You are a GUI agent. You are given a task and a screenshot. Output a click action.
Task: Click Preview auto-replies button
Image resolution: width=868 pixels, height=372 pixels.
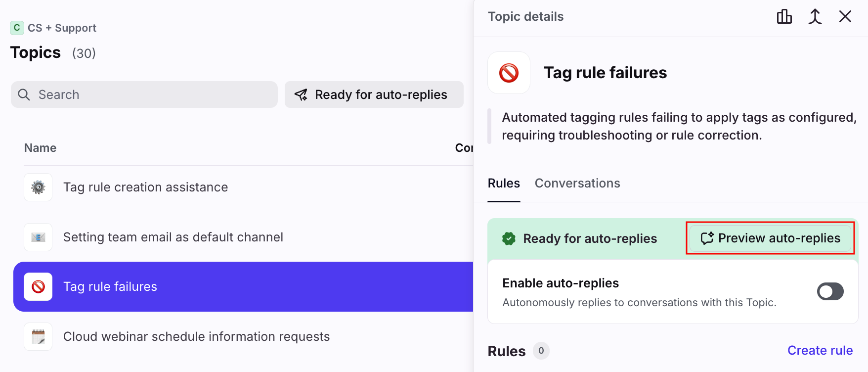click(770, 238)
